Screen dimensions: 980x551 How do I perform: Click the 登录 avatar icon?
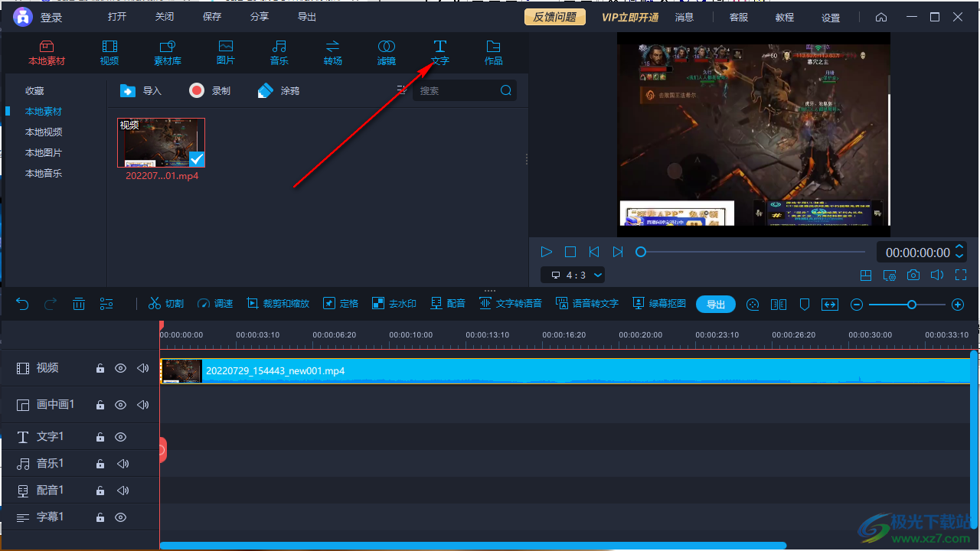click(23, 17)
